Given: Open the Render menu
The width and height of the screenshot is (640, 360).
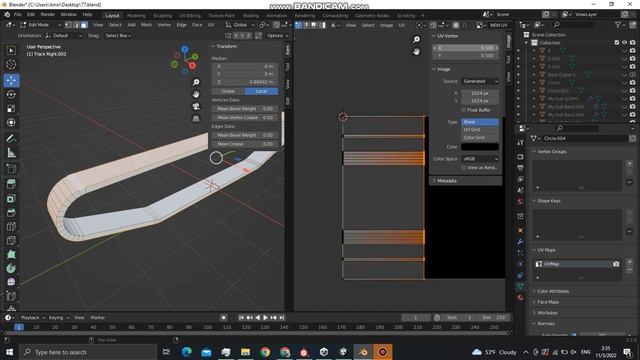Looking at the screenshot, I should tap(48, 14).
